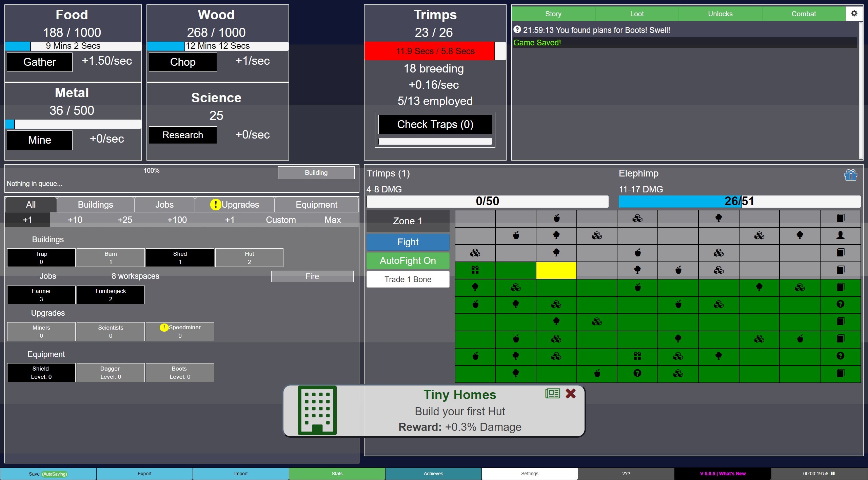Click the yellow exclamation badge on the Upgrades tab
The width and height of the screenshot is (868, 480).
[x=216, y=204]
